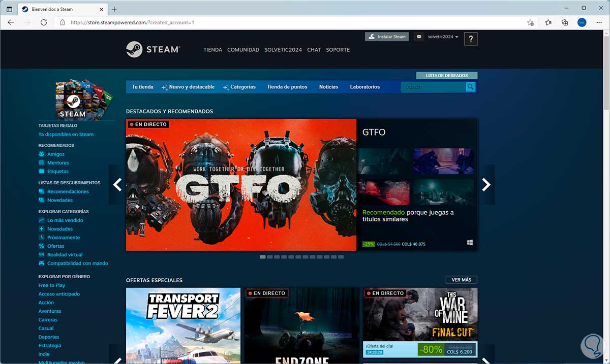The height and width of the screenshot is (364, 610).
Task: Open Realidad virtual category
Action: click(x=65, y=255)
